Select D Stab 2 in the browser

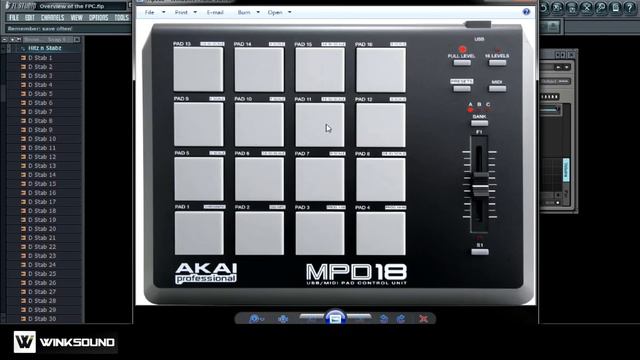(40, 67)
